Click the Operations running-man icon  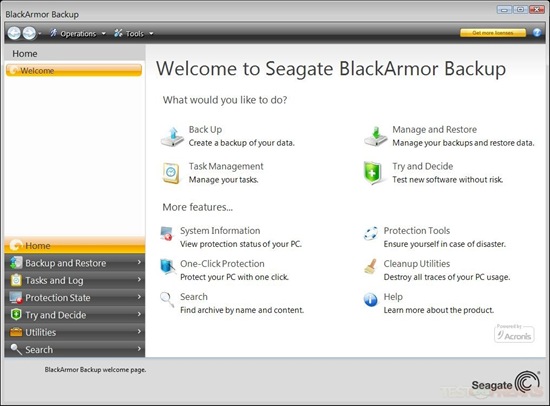(x=53, y=33)
